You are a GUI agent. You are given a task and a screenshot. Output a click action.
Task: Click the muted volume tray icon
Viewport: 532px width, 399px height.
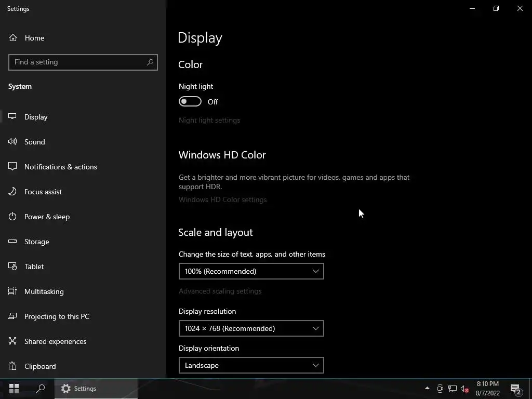click(x=465, y=389)
